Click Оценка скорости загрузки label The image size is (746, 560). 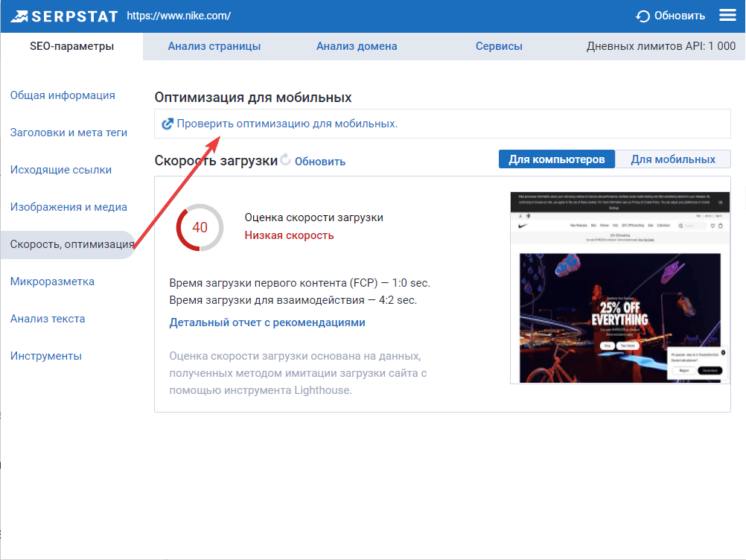(x=313, y=217)
